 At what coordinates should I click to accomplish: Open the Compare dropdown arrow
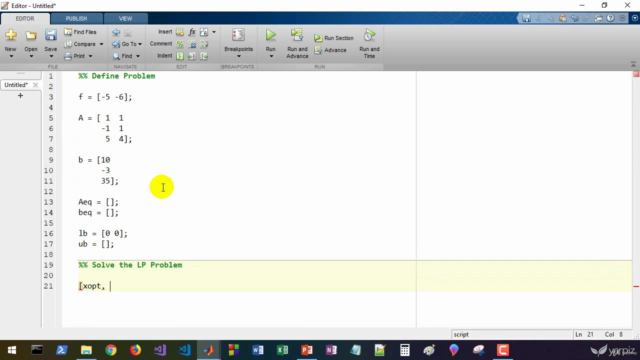[x=101, y=44]
